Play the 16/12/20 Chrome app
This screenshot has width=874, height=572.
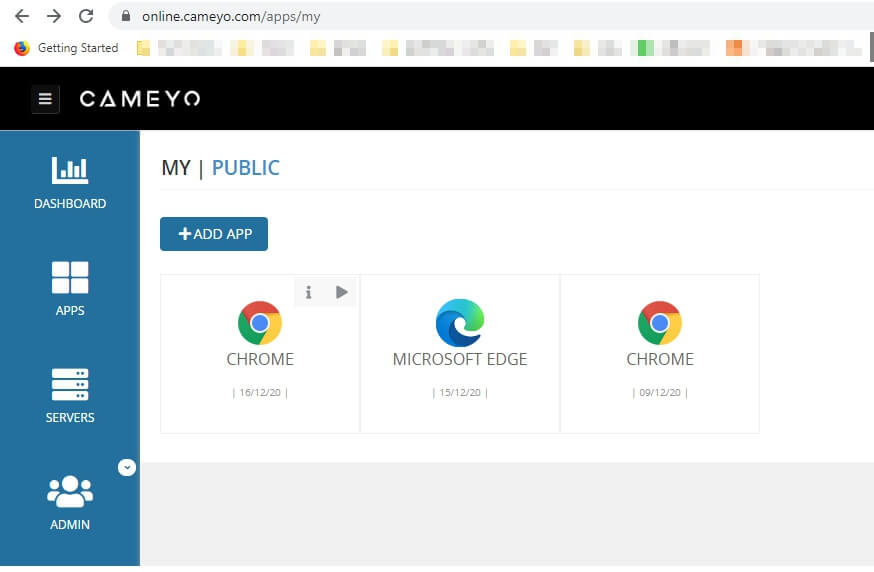point(342,292)
